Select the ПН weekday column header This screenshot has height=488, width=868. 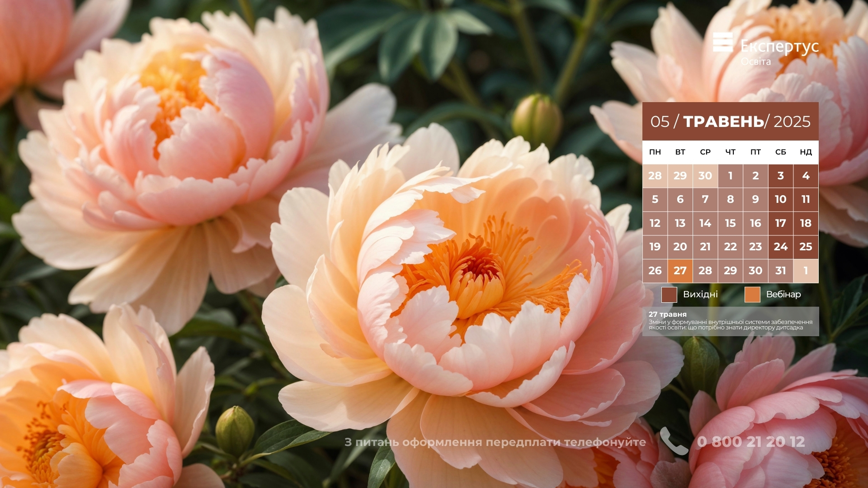655,152
